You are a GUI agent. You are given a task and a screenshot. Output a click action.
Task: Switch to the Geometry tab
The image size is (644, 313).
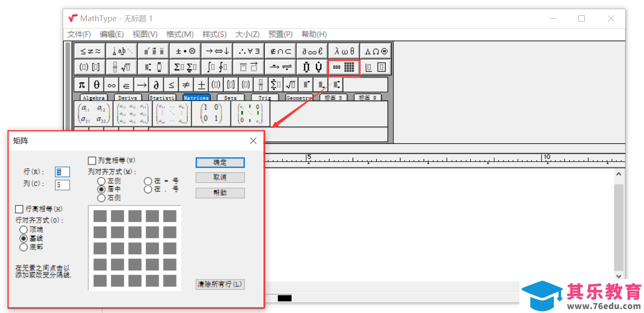click(299, 98)
